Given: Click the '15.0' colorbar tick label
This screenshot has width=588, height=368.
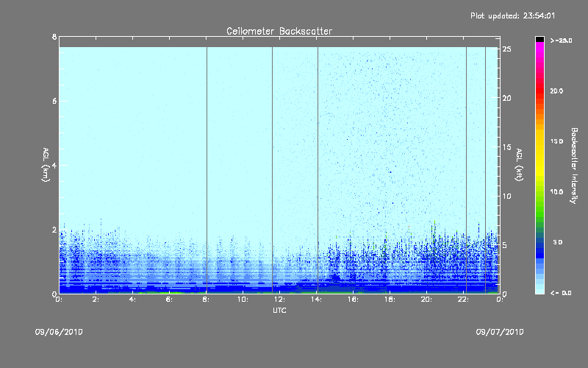Looking at the screenshot, I should click(556, 141).
